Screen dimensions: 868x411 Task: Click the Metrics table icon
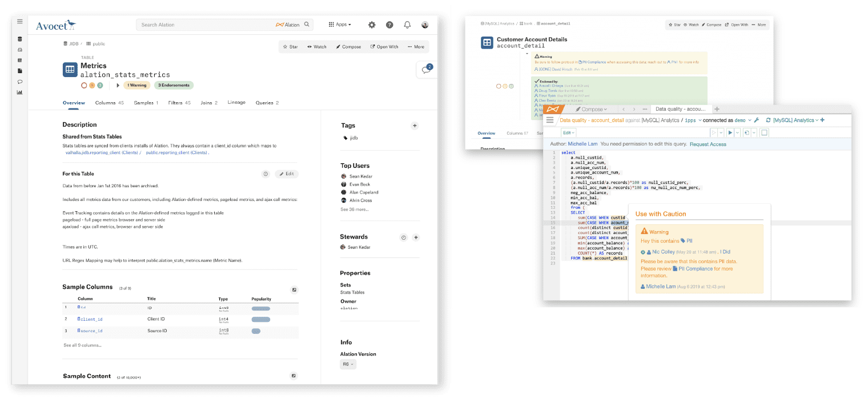[x=70, y=69]
